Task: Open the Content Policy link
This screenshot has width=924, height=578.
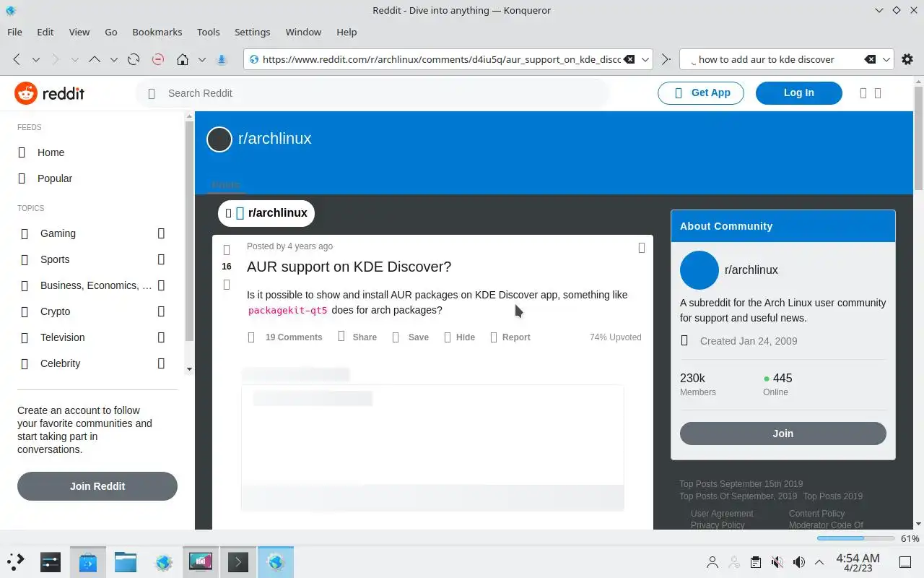Action: click(816, 514)
